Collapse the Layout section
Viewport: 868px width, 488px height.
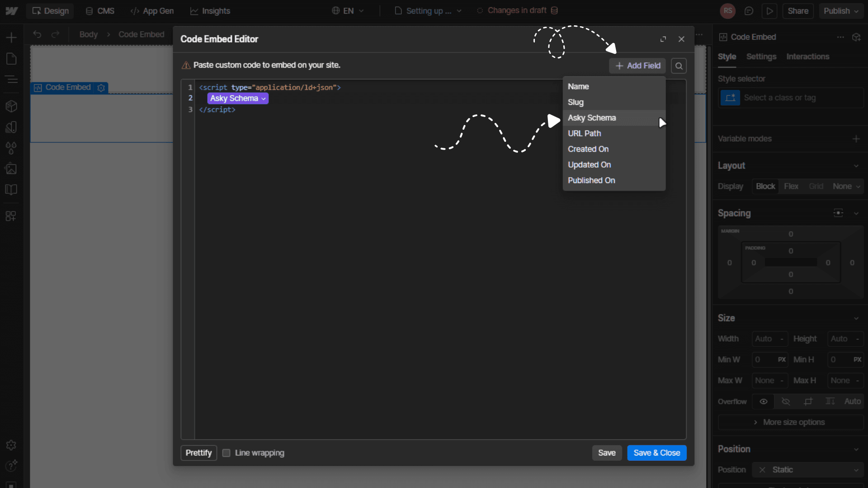(x=856, y=165)
